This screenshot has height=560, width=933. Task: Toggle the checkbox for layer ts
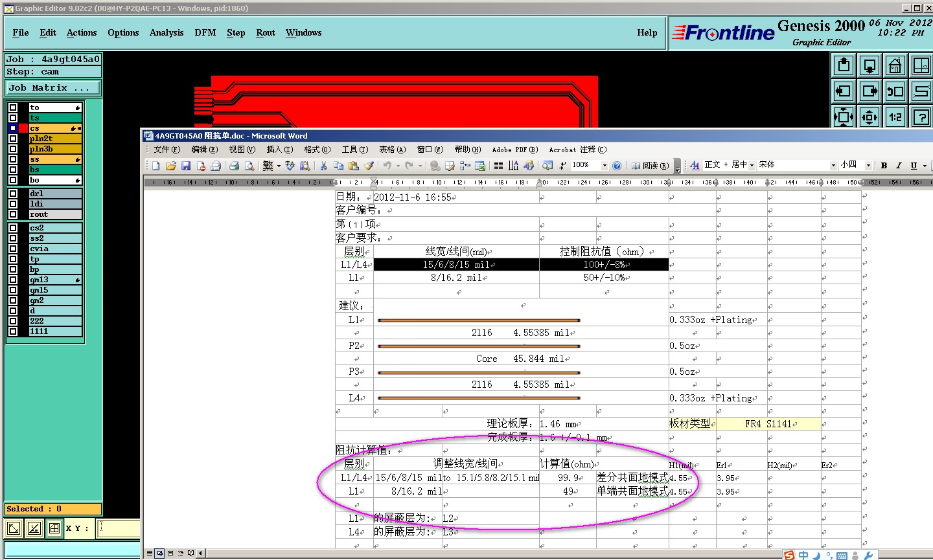pyautogui.click(x=13, y=118)
